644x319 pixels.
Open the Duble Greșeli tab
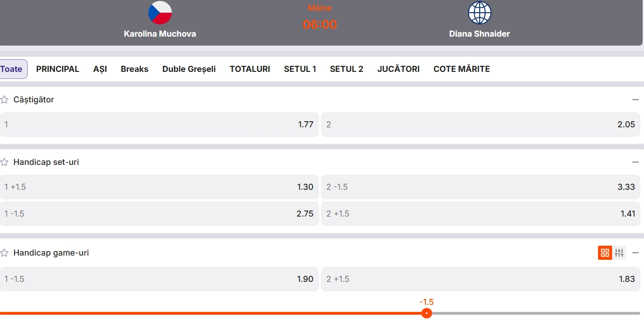tap(189, 69)
